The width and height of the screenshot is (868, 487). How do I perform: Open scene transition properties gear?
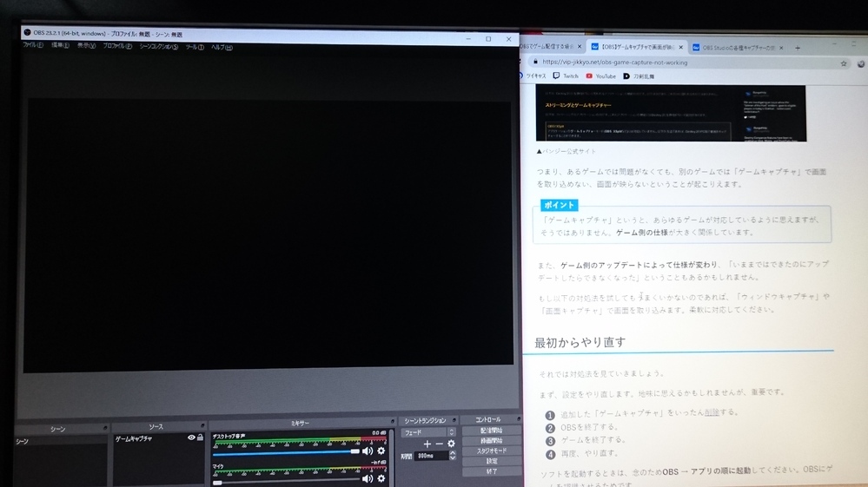point(451,444)
